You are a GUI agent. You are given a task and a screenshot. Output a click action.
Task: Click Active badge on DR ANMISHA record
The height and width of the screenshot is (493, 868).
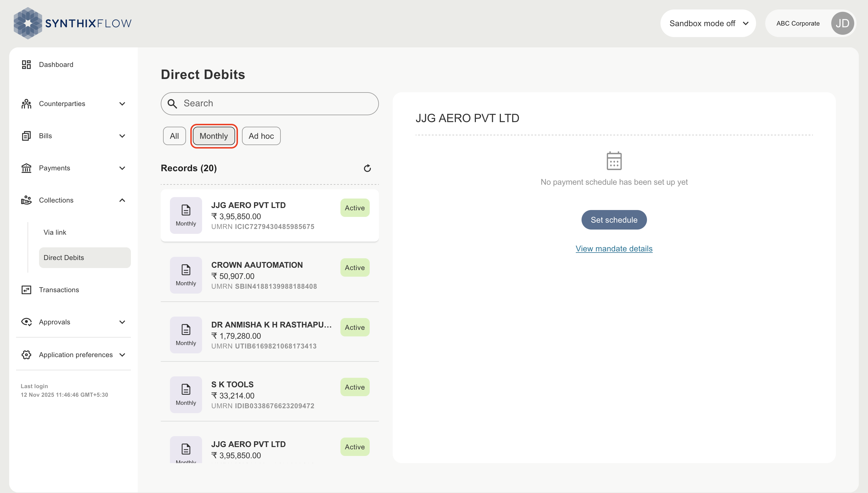coord(355,328)
